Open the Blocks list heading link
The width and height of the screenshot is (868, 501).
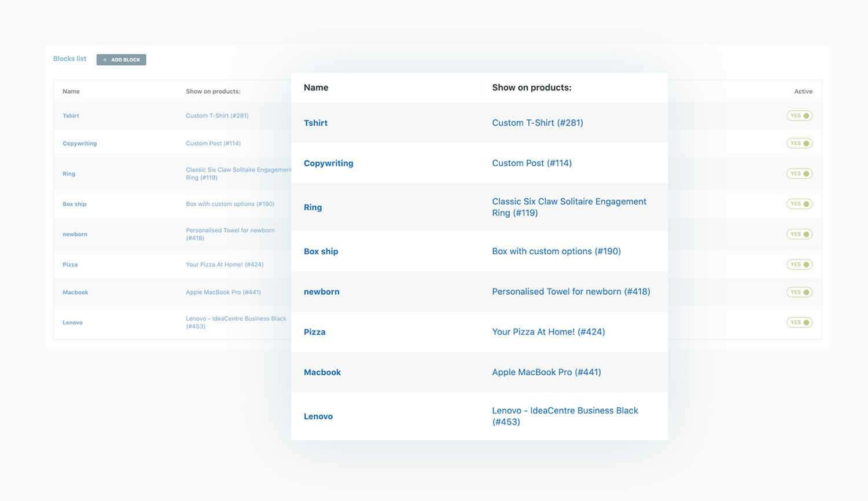(x=69, y=58)
